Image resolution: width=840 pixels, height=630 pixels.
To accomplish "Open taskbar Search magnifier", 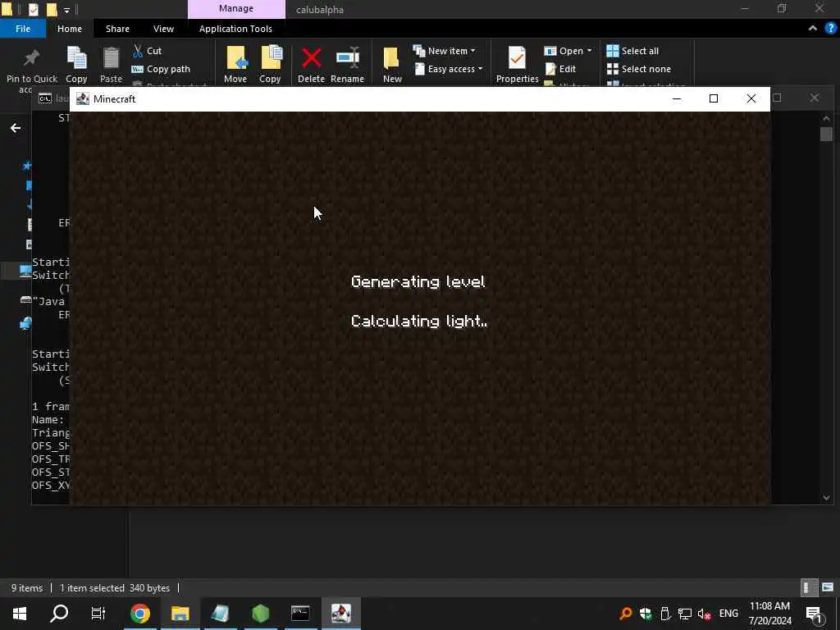I will (x=59, y=614).
